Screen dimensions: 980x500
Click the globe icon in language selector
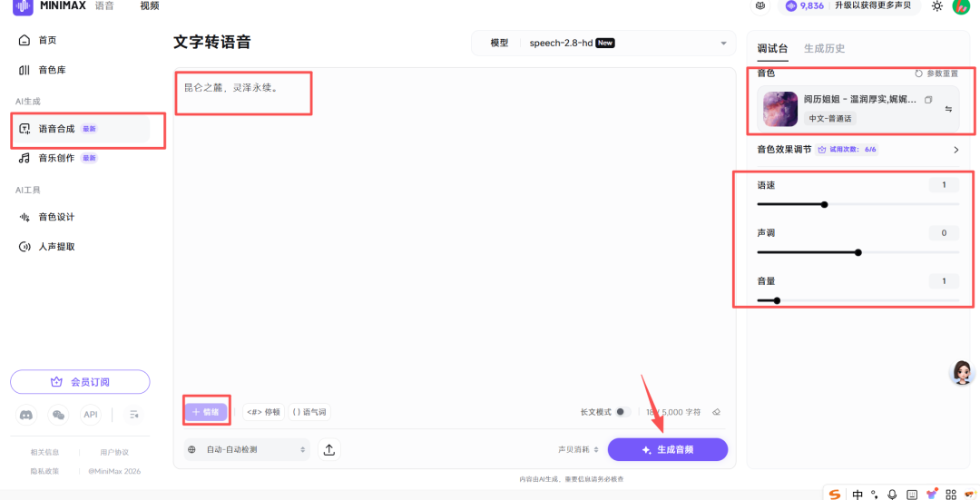[191, 449]
